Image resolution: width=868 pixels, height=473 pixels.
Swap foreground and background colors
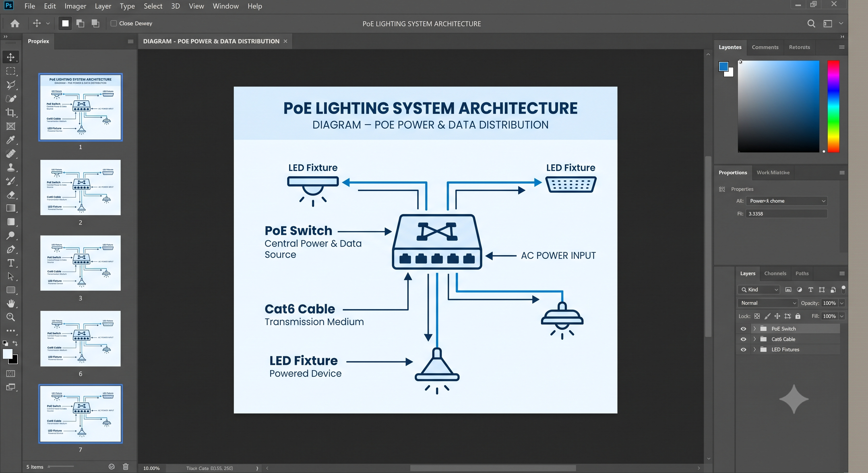tap(15, 343)
